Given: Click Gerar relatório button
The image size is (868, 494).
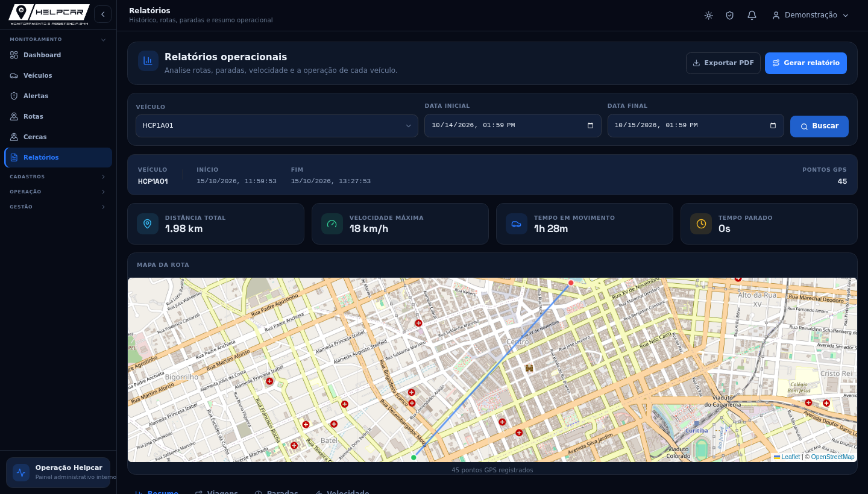Looking at the screenshot, I should click(806, 63).
